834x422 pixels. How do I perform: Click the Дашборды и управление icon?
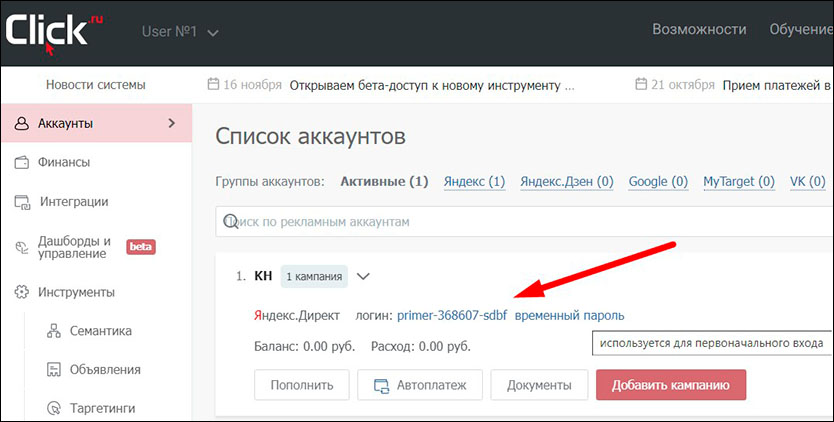[x=21, y=247]
